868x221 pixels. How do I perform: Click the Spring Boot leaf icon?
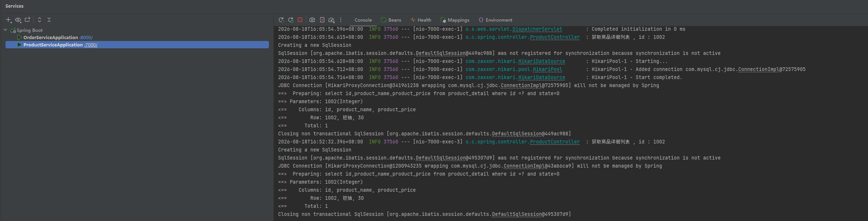tap(13, 30)
